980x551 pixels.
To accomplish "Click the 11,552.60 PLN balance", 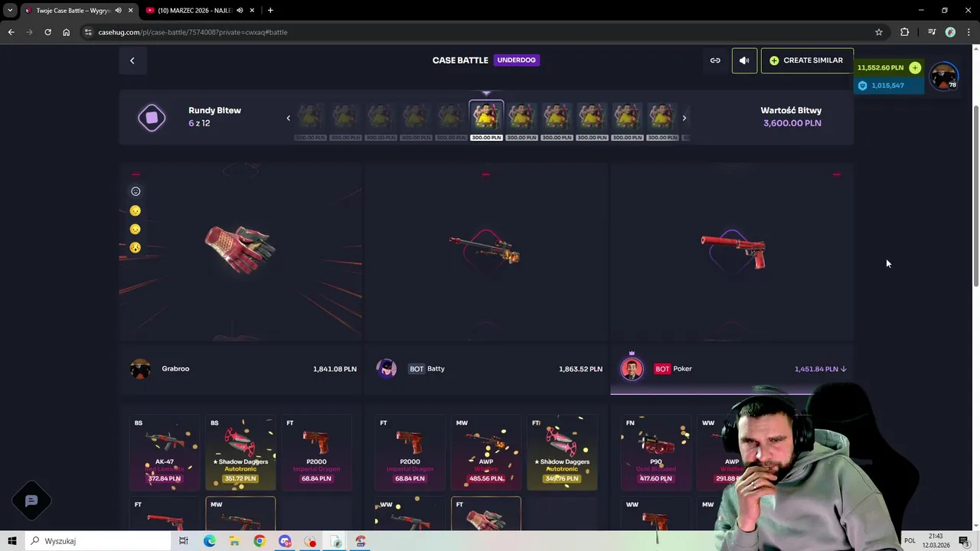I will pos(880,67).
